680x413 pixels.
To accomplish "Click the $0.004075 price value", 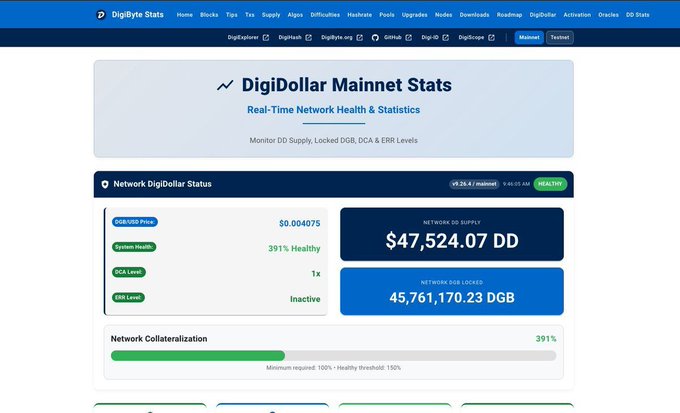I will (x=300, y=223).
